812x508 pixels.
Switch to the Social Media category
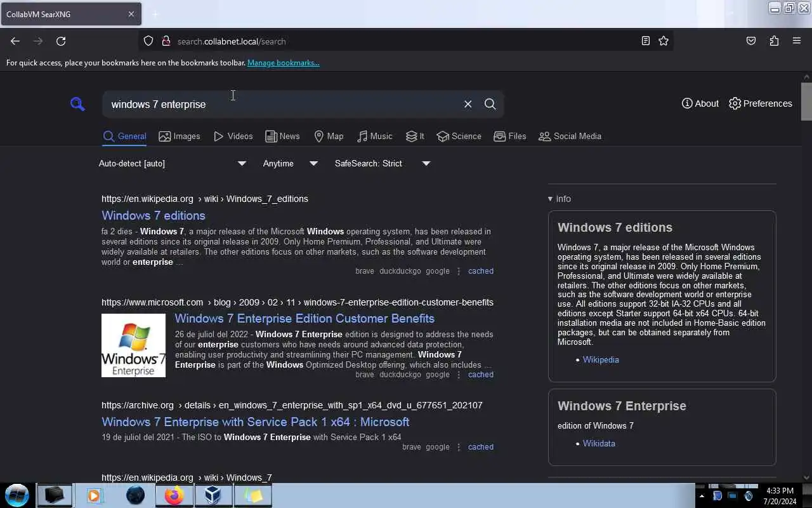click(570, 136)
